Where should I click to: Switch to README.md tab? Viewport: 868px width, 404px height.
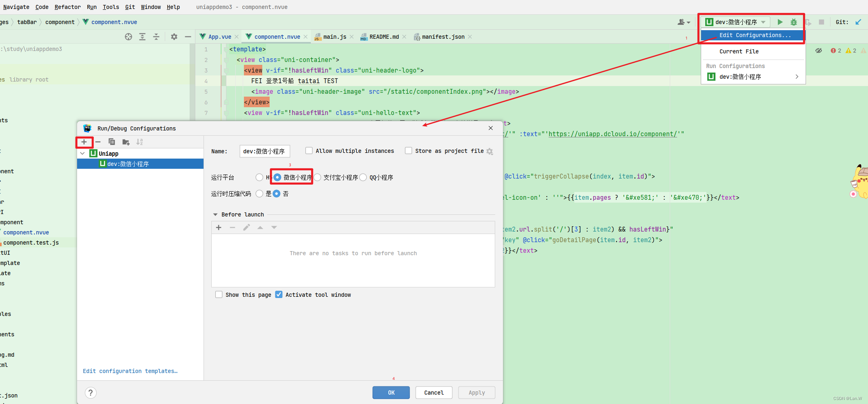384,37
